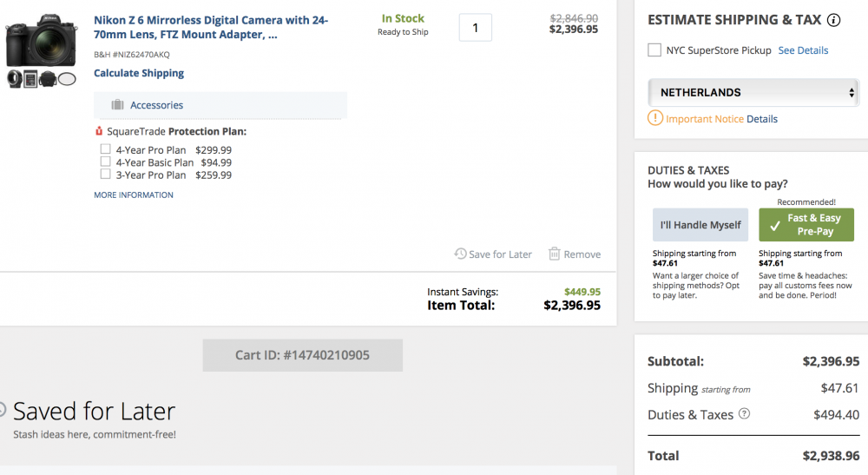Screen dimensions: 868x475
Task: Open the Nikon Z 6 camera product image
Action: click(x=41, y=42)
